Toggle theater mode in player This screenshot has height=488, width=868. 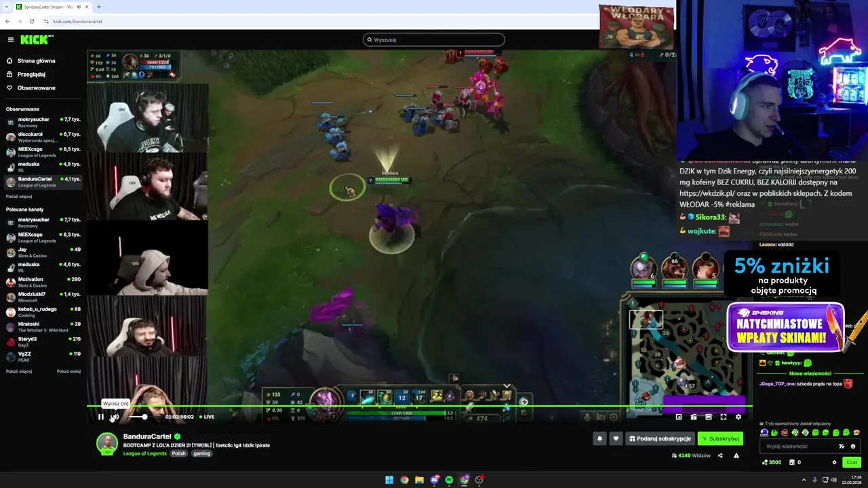point(709,417)
